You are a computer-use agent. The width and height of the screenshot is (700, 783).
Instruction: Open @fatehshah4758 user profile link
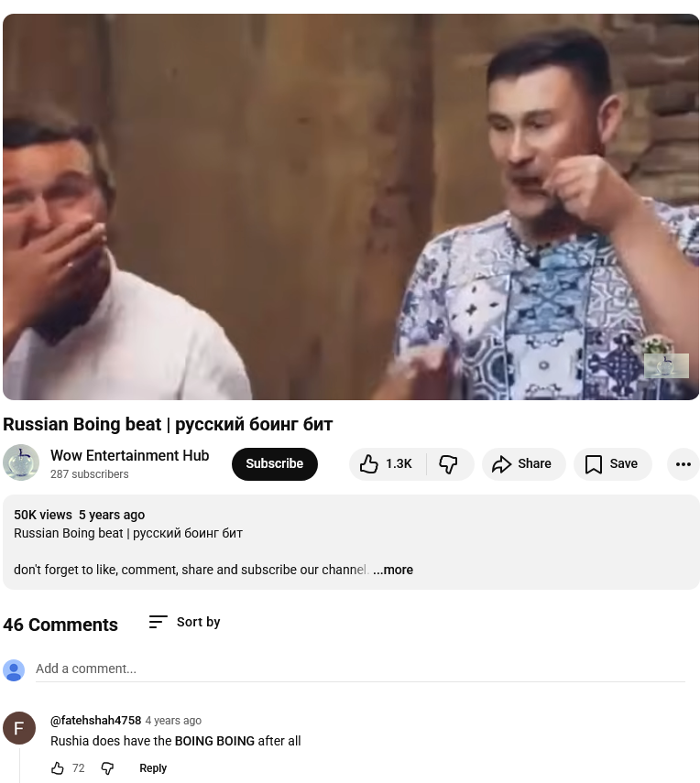click(96, 720)
